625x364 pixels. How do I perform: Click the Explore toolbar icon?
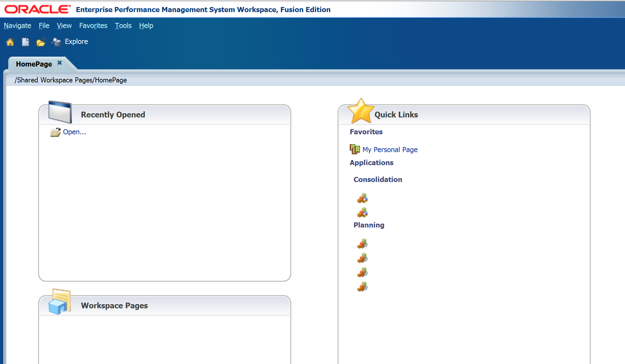[x=56, y=42]
